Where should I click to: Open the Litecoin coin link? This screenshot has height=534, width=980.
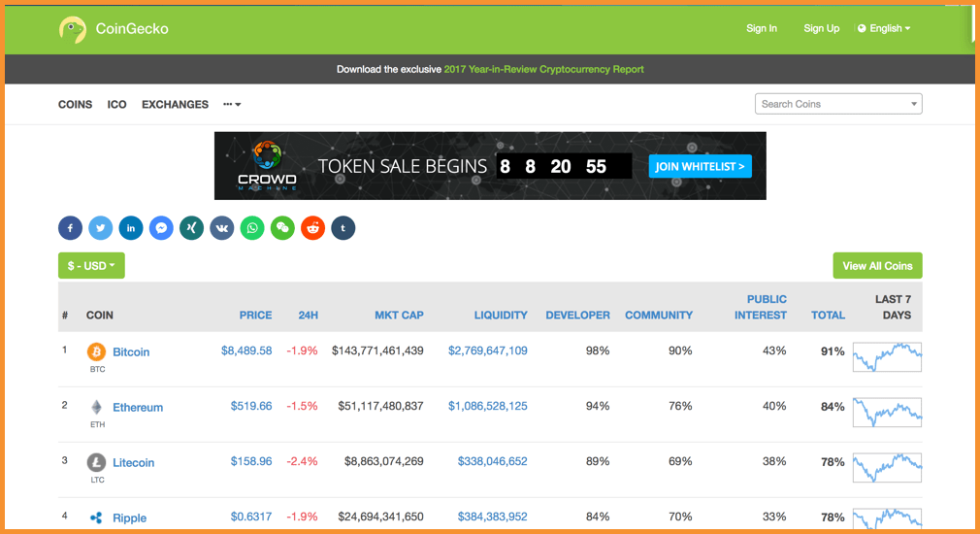click(133, 463)
